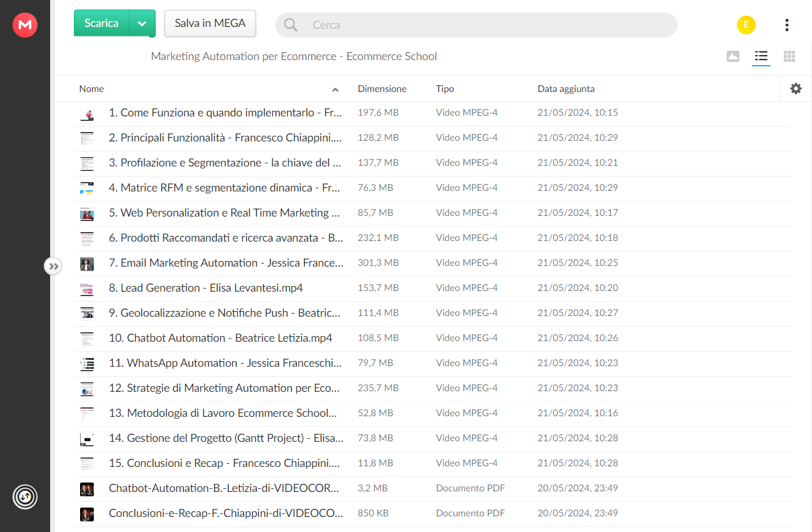Select file 10. Chatbot Automation - Beatrice Letizia.mp4
Screen dimensions: 812x532
(433, 339)
